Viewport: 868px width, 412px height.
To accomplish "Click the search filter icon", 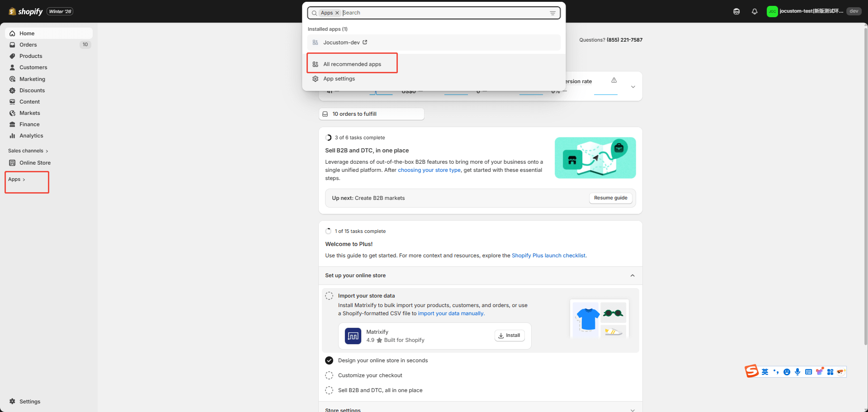I will coord(552,13).
